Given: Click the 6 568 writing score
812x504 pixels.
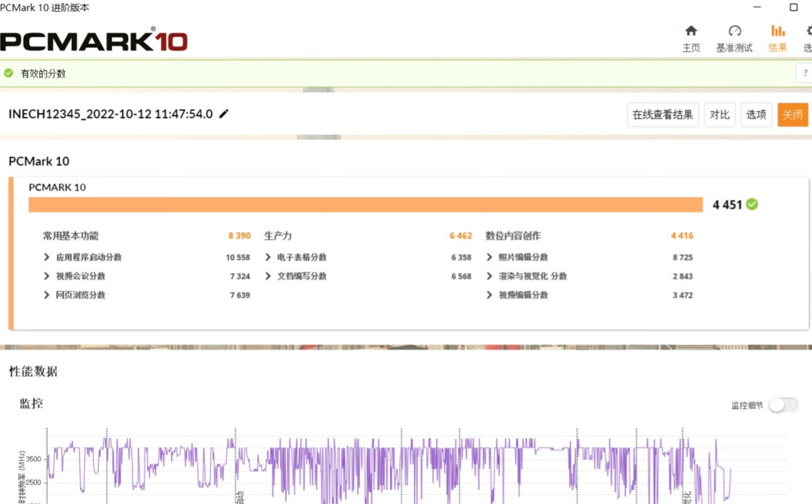Looking at the screenshot, I should [x=461, y=276].
